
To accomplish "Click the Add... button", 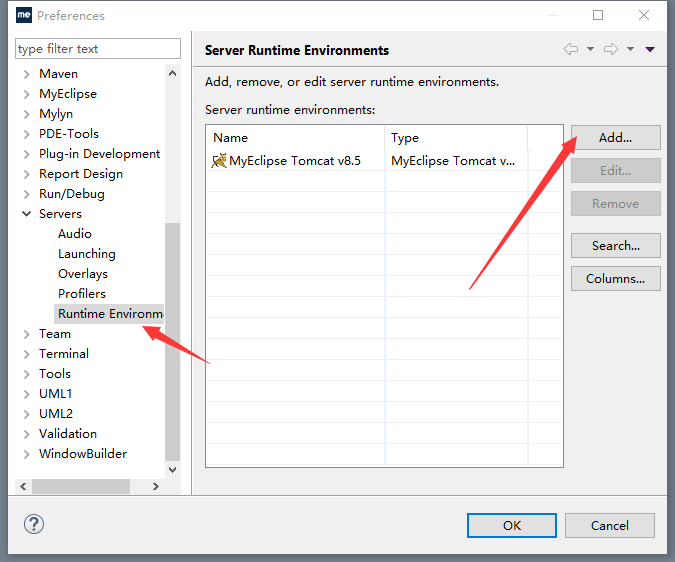I will click(616, 138).
